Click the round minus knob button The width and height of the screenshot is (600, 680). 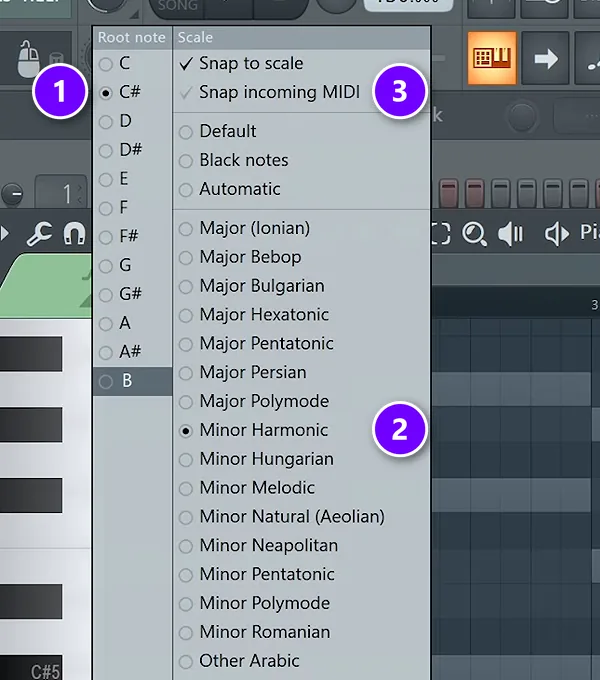tap(13, 193)
